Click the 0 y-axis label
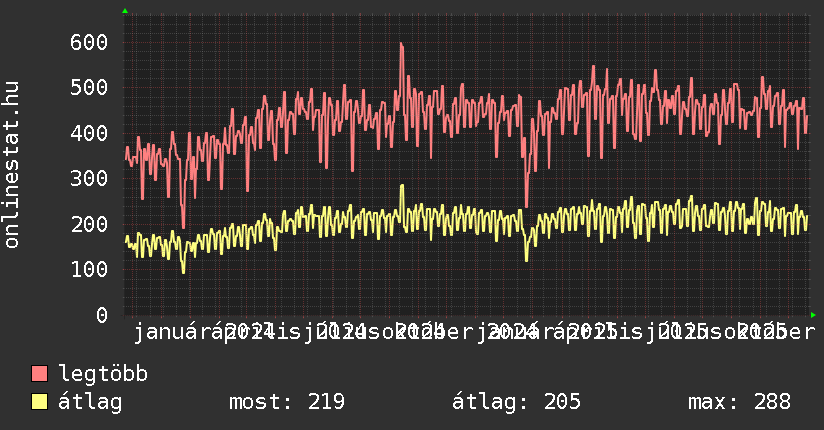This screenshot has height=430, width=824. 101,315
